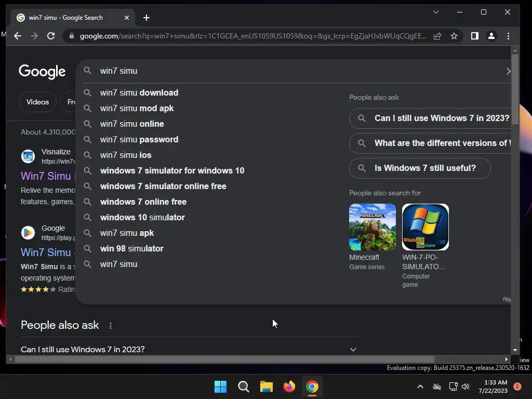This screenshot has width=532, height=399.
Task: Open volume control in system tray
Action: click(x=465, y=387)
